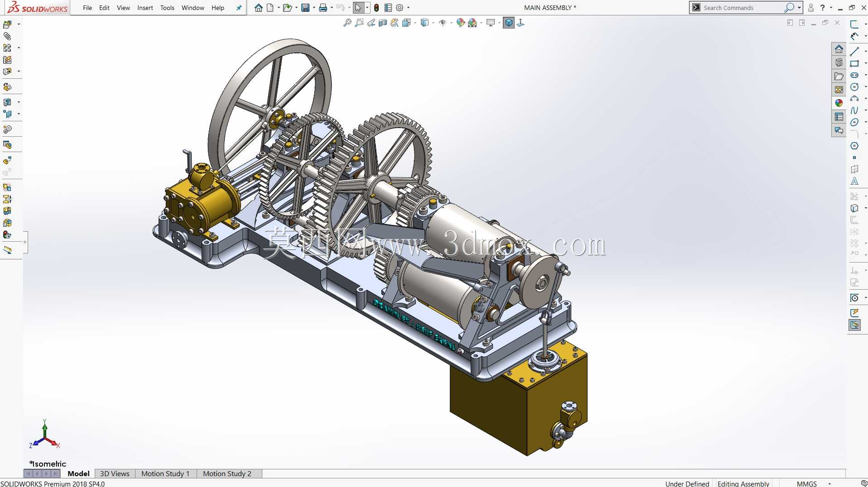The width and height of the screenshot is (868, 487).
Task: Click the Save floppy disk icon
Action: pyautogui.click(x=305, y=8)
